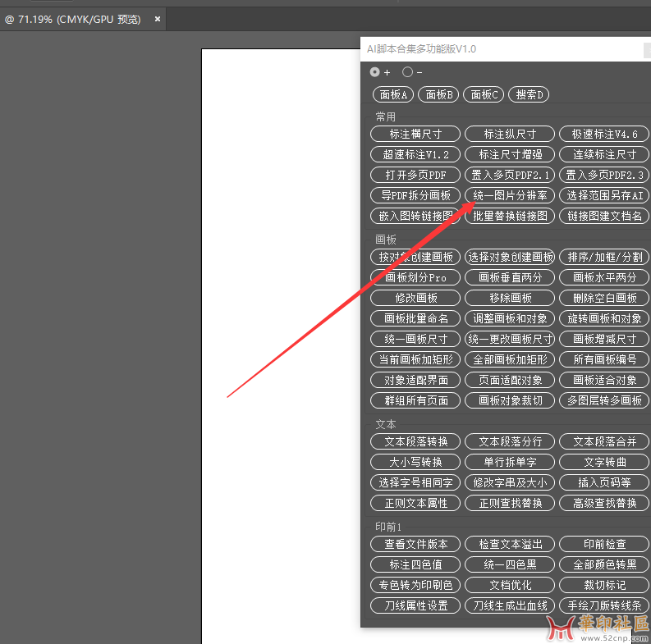
Task: Click 画板水平两分 button
Action: (604, 277)
